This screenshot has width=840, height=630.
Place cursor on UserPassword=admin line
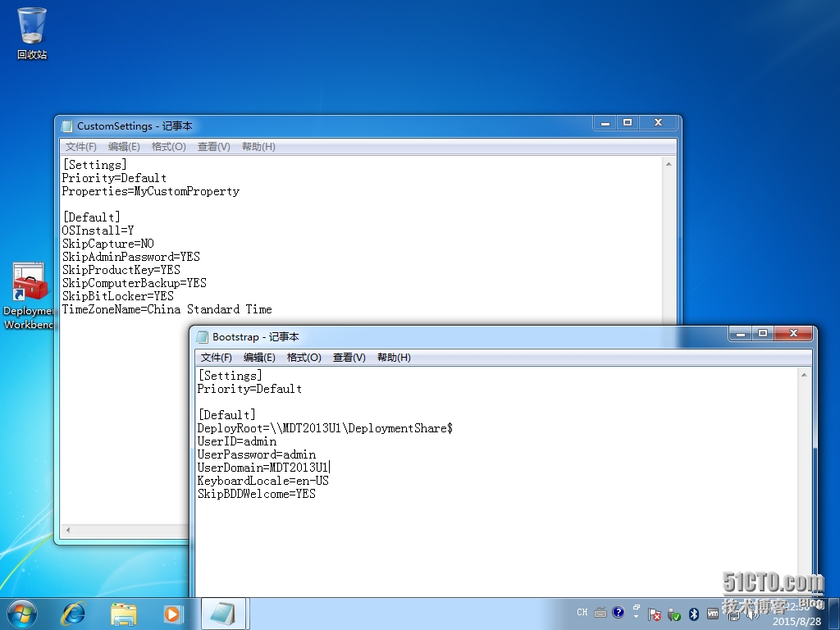(x=257, y=454)
